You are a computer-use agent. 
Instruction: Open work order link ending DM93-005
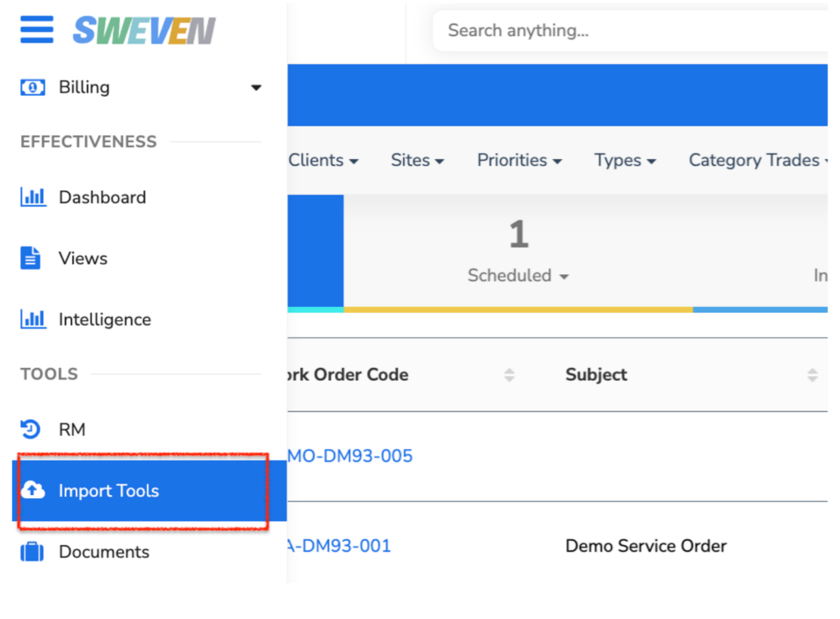pyautogui.click(x=349, y=456)
